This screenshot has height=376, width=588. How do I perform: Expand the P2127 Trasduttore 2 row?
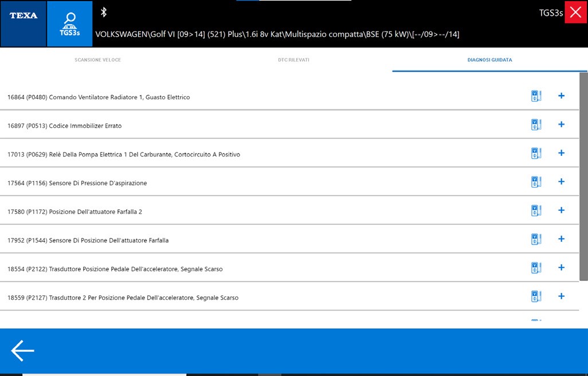tap(562, 296)
